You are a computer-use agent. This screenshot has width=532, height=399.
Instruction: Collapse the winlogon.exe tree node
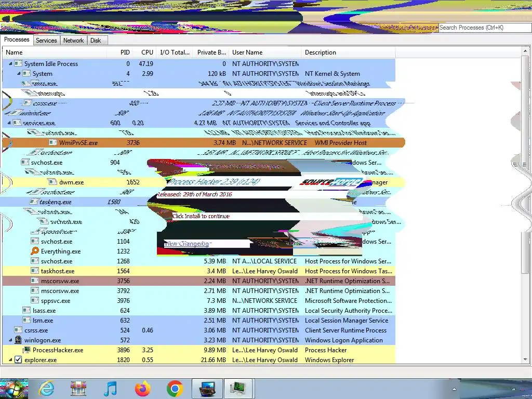[x=10, y=340]
